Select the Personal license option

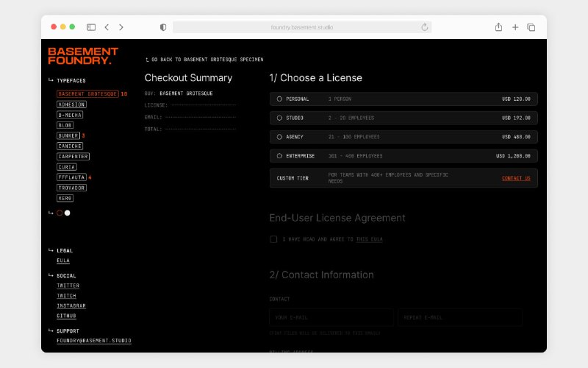tap(404, 99)
